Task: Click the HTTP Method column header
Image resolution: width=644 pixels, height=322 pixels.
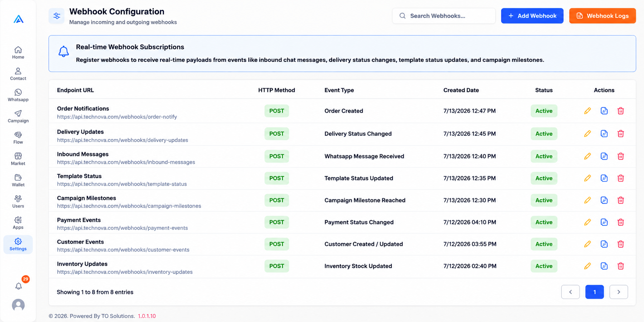Action: [x=276, y=90]
